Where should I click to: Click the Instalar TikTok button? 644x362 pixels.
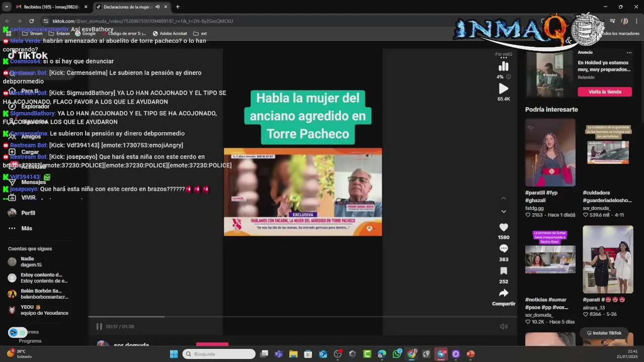[604, 333]
